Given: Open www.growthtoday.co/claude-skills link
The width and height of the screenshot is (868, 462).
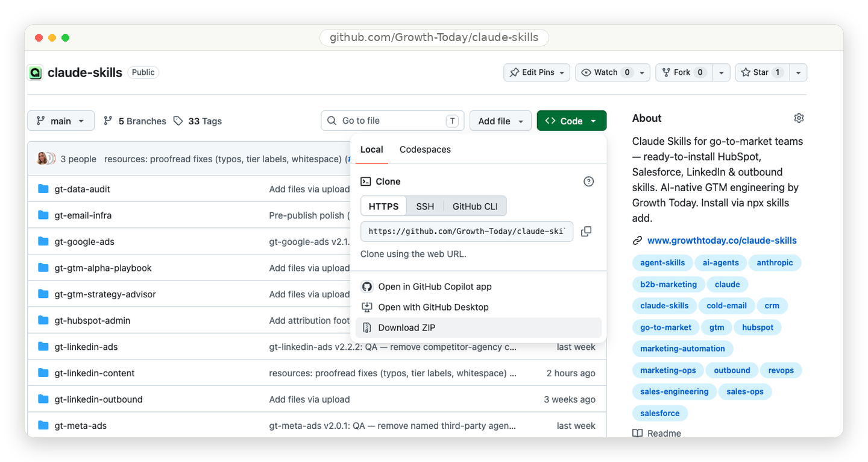Looking at the screenshot, I should point(722,241).
